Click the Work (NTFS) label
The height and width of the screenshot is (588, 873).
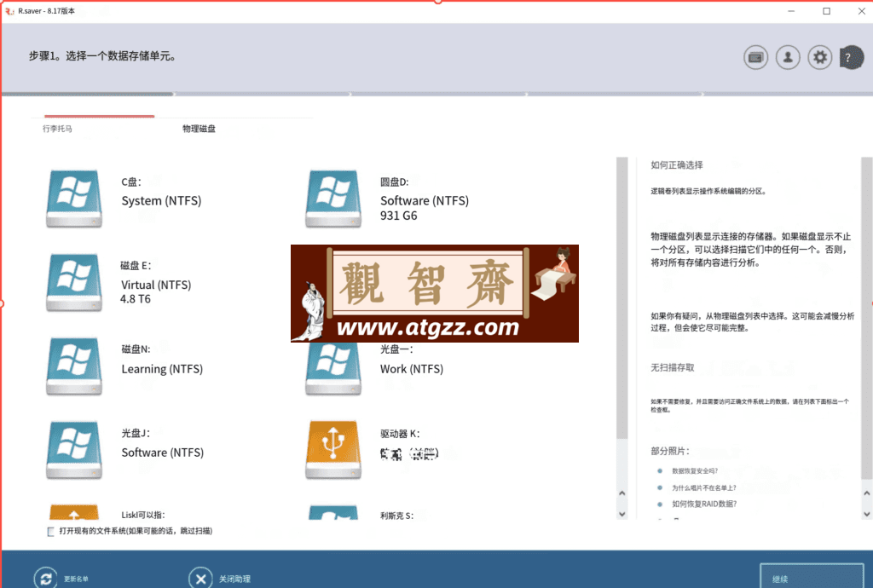coord(412,369)
